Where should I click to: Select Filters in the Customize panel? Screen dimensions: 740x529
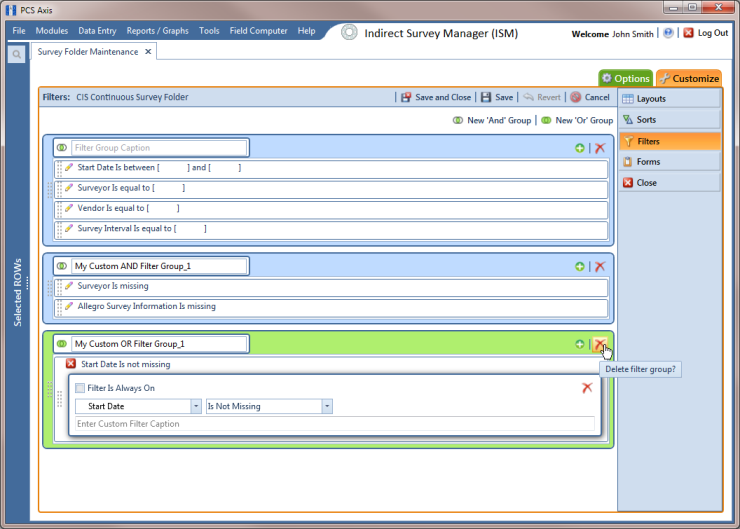pos(670,141)
